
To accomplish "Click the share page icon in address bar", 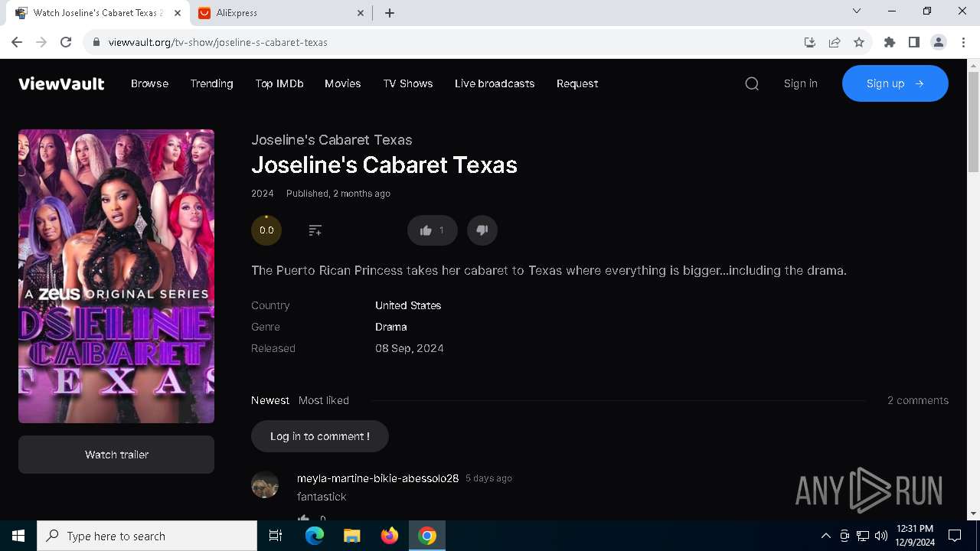I will click(835, 42).
